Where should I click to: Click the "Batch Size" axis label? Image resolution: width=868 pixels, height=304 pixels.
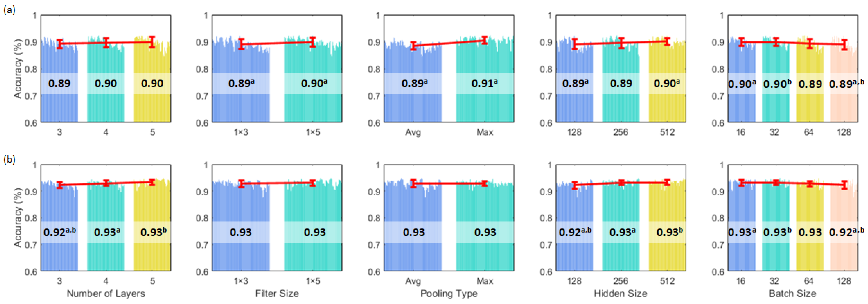point(792,294)
